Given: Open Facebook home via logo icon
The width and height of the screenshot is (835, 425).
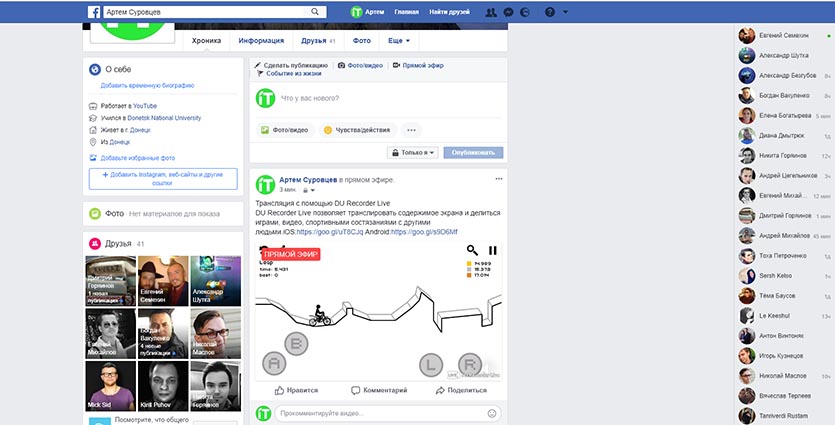Looking at the screenshot, I should click(94, 12).
